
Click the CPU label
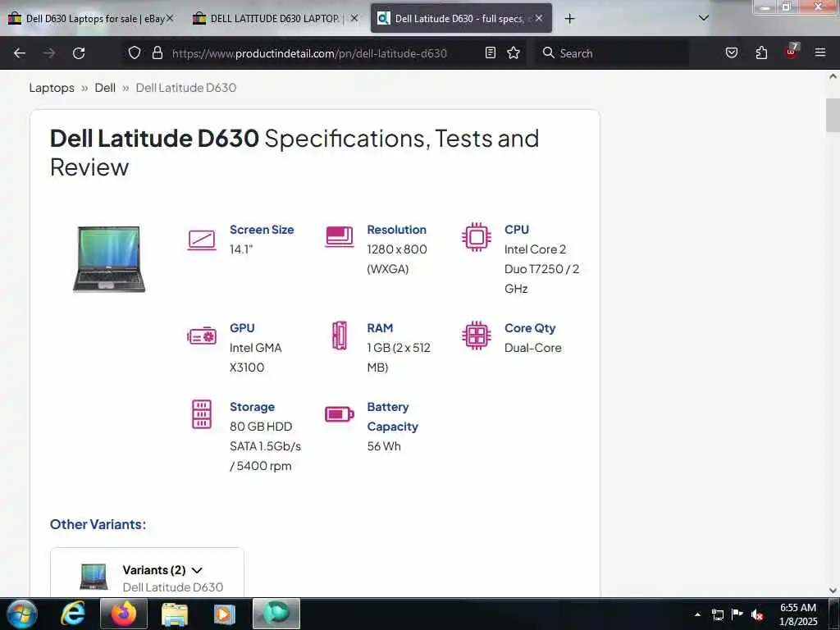pyautogui.click(x=517, y=230)
